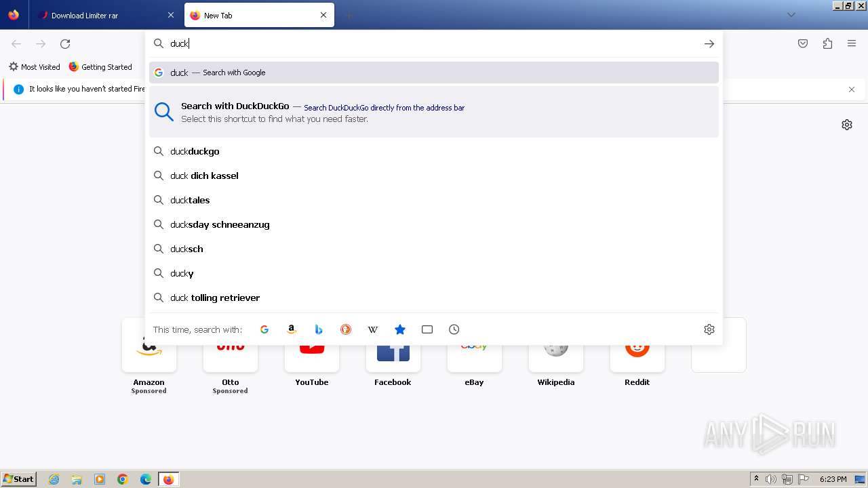The width and height of the screenshot is (868, 488).
Task: Open the network icon in system tray
Action: point(787,479)
